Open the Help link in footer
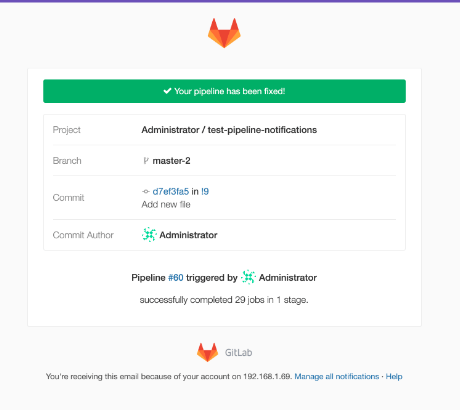 tap(394, 376)
